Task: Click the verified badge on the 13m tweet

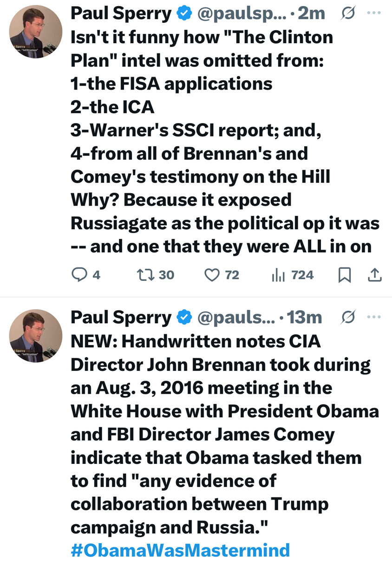Action: (x=185, y=318)
